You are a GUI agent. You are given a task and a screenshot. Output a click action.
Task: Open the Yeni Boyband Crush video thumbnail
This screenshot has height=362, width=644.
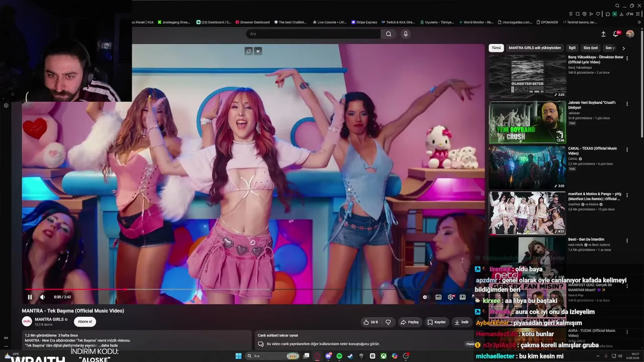[527, 122]
